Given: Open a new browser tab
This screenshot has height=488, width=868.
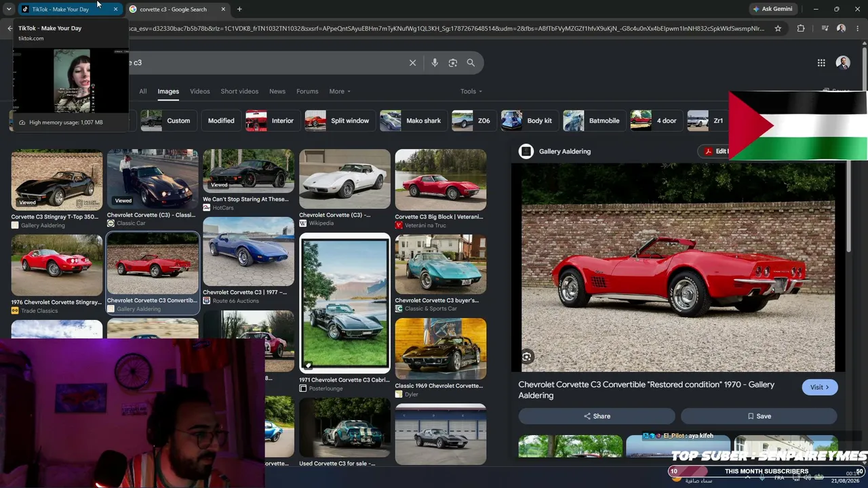Looking at the screenshot, I should point(239,9).
